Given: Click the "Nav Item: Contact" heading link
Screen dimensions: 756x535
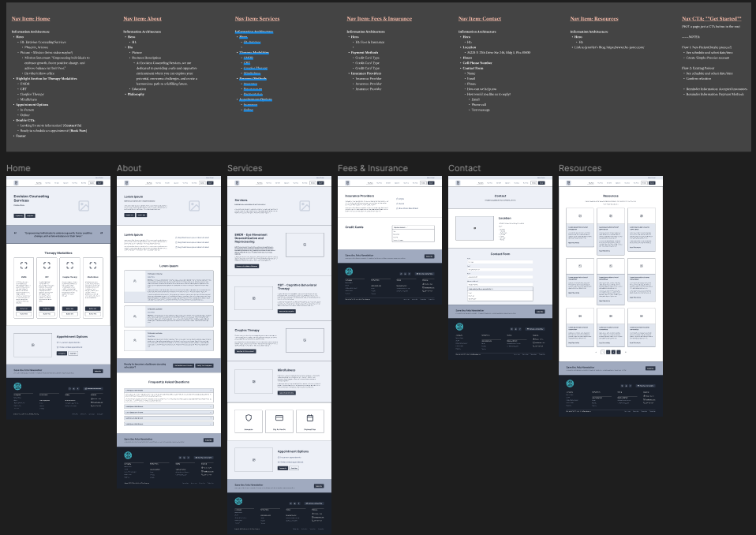Looking at the screenshot, I should pos(479,18).
